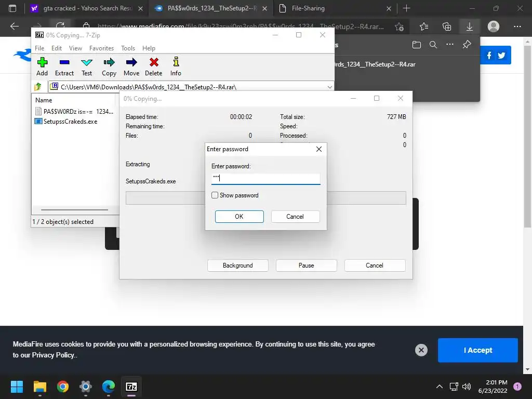Switch to gta cracked Yahoo Search tab
The image size is (532, 399).
[x=86, y=8]
